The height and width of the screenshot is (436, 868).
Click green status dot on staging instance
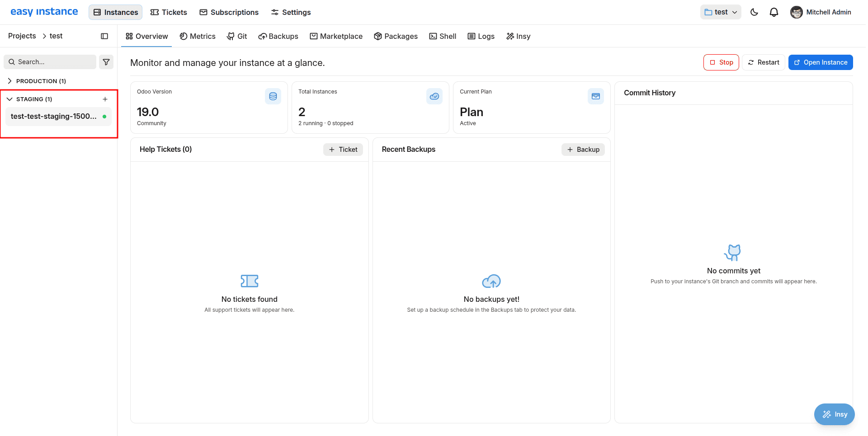(x=104, y=117)
